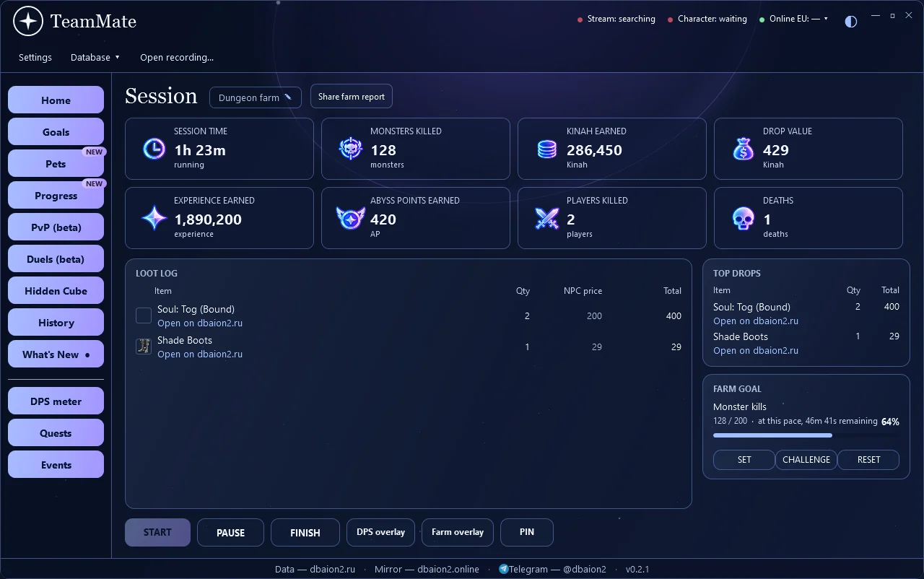Open the Quests section
The height and width of the screenshot is (579, 924).
click(x=56, y=433)
